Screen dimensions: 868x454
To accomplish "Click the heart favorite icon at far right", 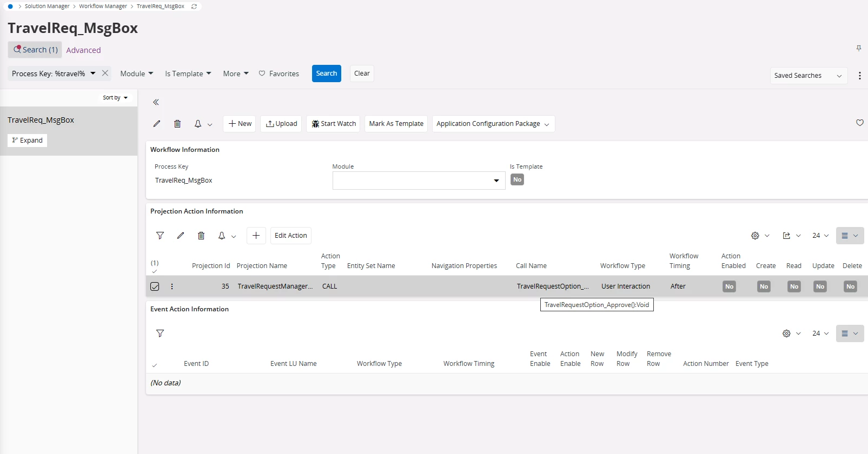I will coord(859,123).
